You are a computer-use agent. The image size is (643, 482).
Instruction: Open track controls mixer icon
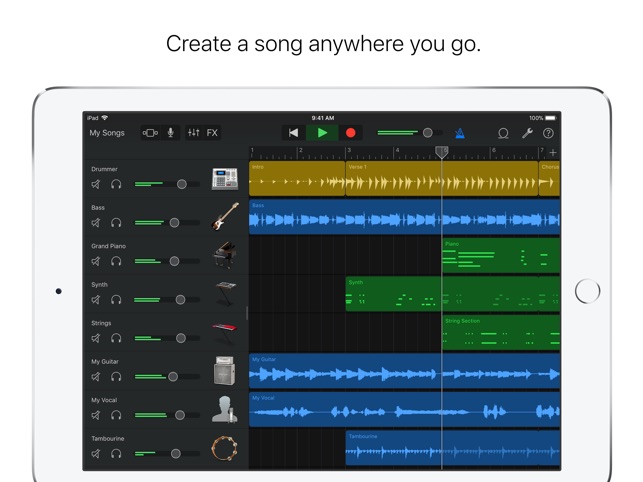tap(194, 132)
